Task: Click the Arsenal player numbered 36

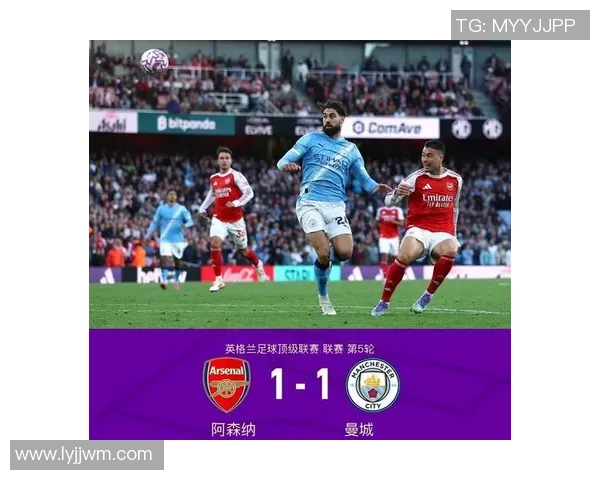Action: 231,218
